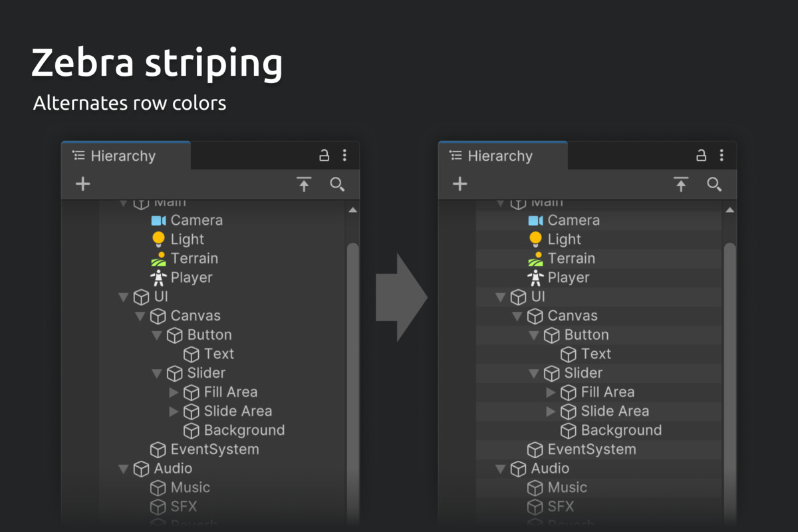Collapse the UI object in left hierarchy
798x532 pixels.
[123, 297]
